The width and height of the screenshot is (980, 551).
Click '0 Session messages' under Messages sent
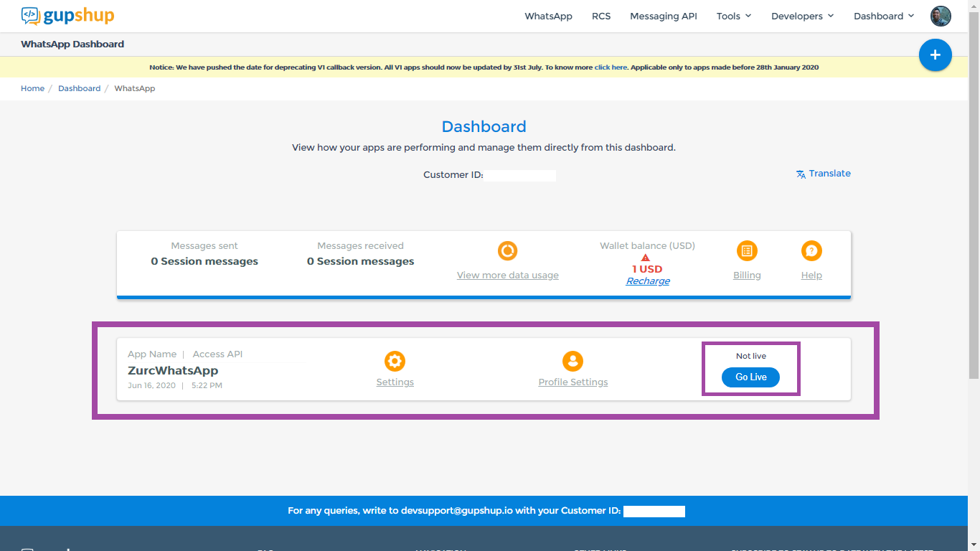click(x=204, y=261)
